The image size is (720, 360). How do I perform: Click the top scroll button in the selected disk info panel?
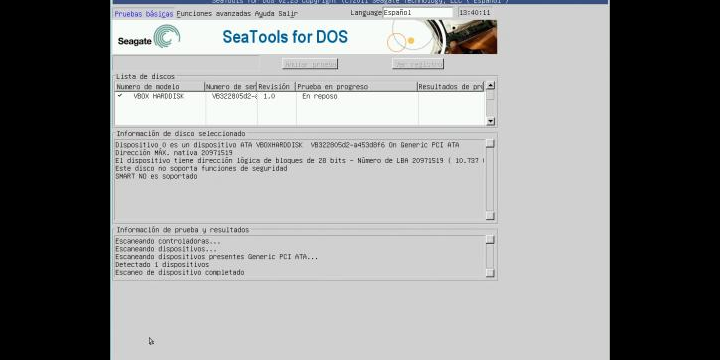tap(490, 144)
